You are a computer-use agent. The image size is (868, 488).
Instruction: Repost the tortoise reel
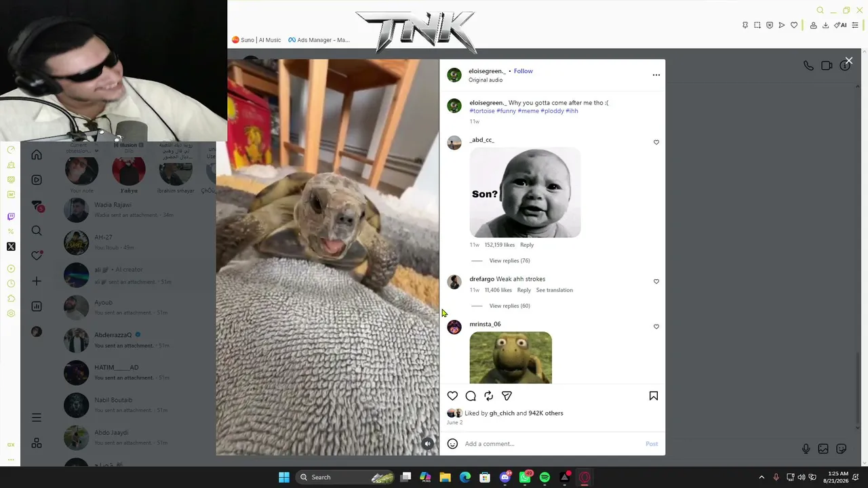click(x=489, y=396)
